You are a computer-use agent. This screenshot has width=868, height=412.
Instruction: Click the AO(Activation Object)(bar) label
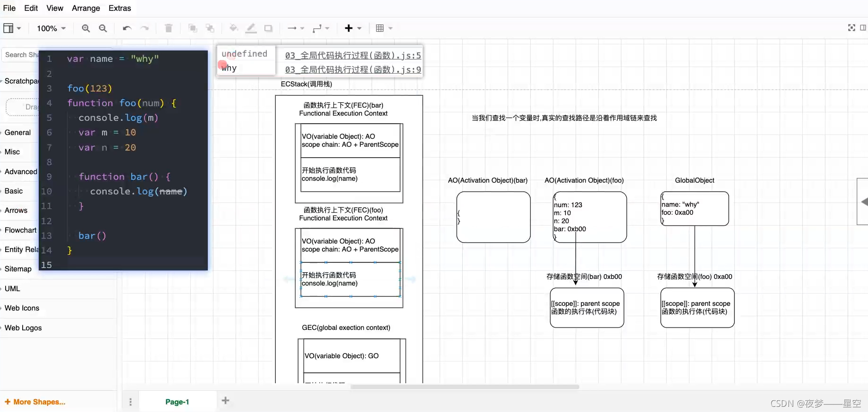click(488, 180)
